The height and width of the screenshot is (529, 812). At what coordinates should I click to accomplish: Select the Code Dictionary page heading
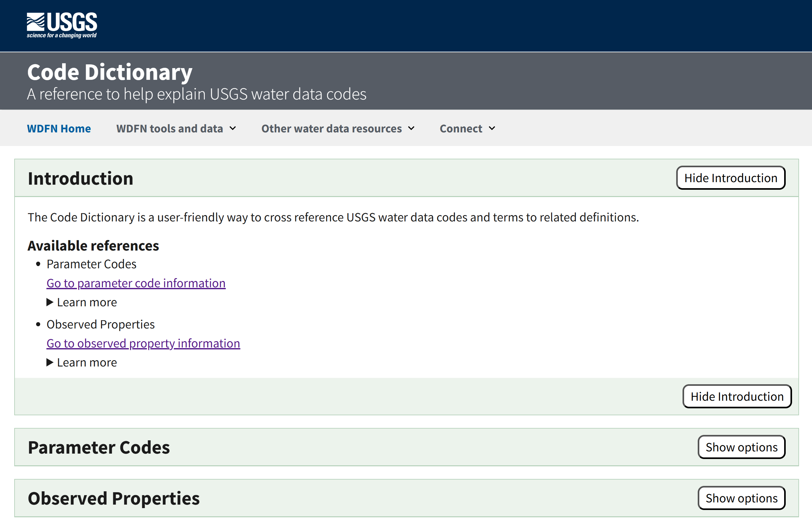(110, 72)
